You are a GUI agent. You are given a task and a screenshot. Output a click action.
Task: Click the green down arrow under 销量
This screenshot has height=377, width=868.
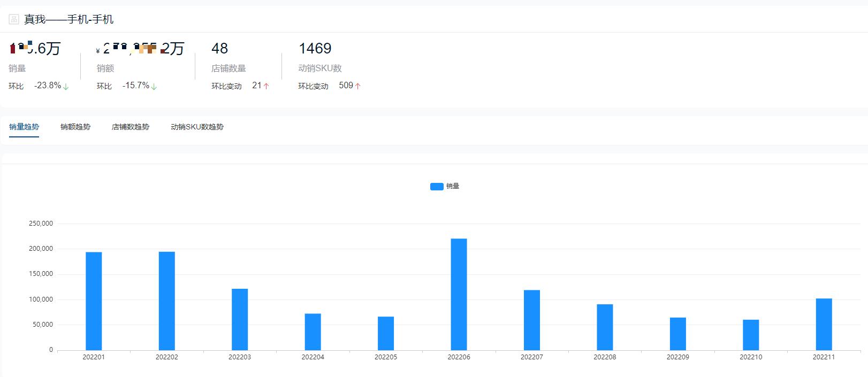(66, 86)
